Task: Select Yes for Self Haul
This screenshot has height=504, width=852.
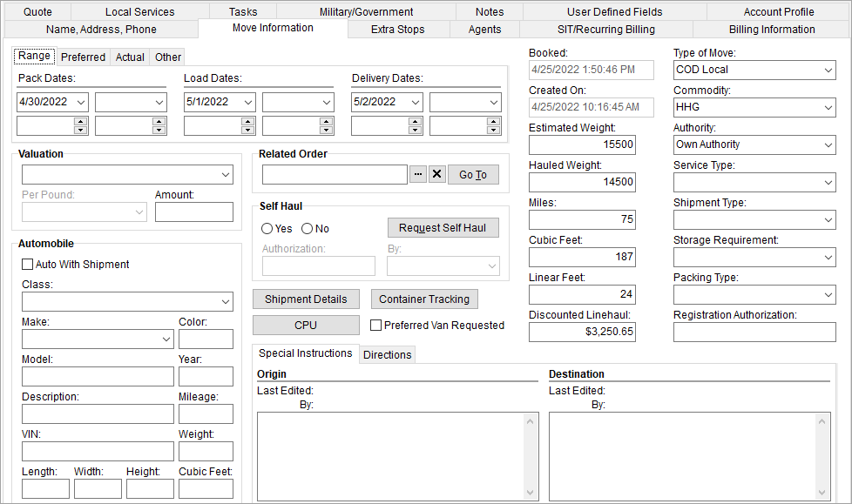Action: 267,228
